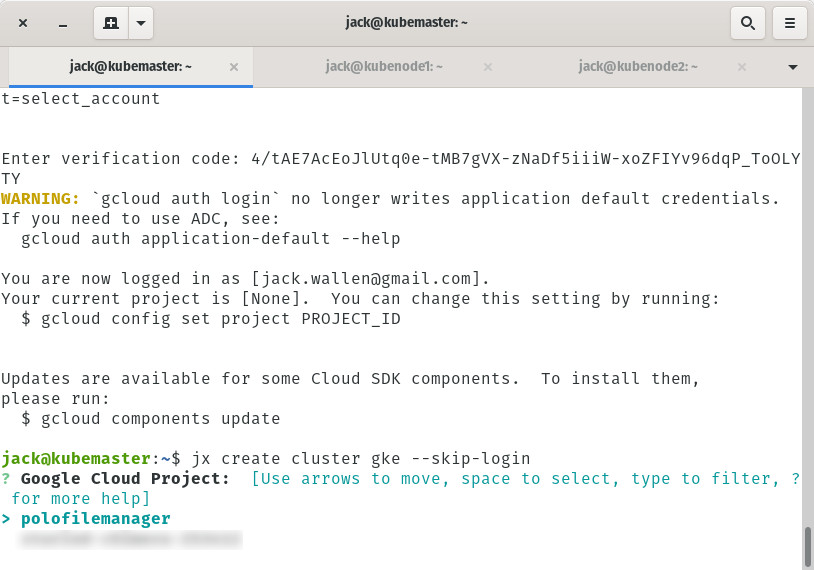Viewport: 814px width, 570px height.
Task: Click the jack@kubemaster window title
Action: pos(405,21)
